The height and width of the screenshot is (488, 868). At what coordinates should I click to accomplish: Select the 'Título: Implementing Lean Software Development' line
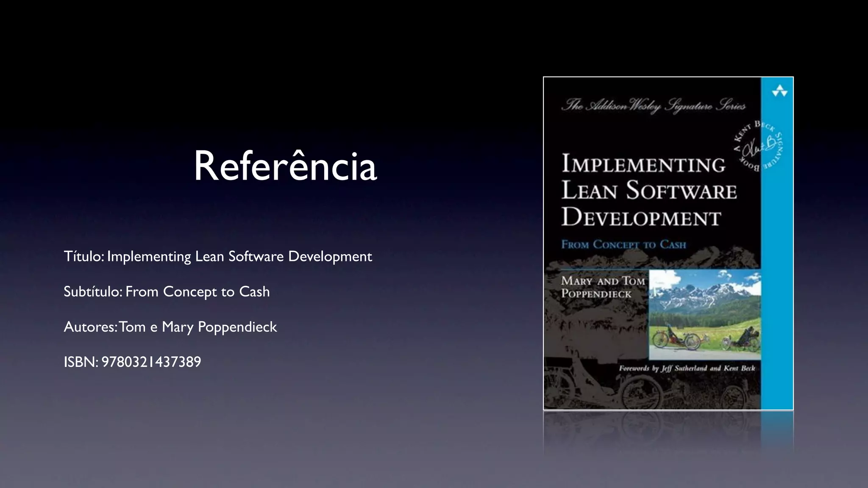pos(218,257)
